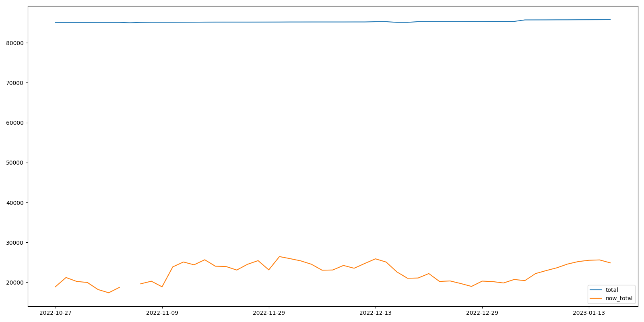The image size is (644, 322).
Task: Click the 50000 y-axis label
Action: pos(16,163)
